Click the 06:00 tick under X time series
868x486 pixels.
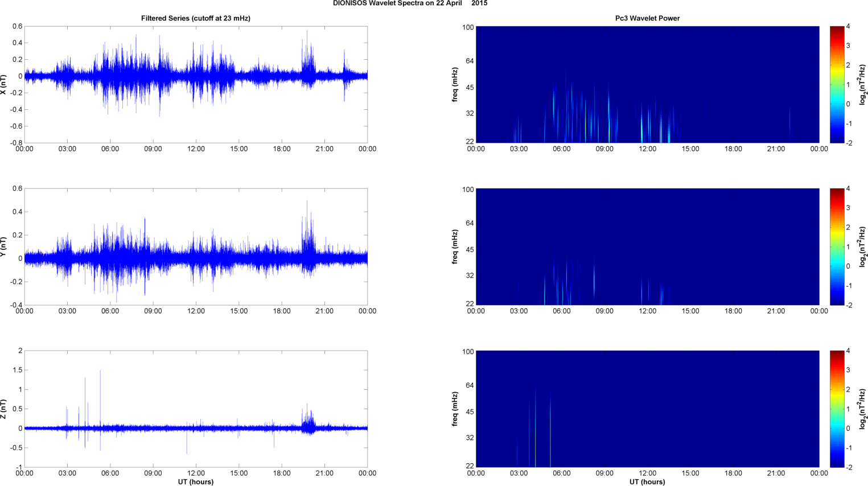[110, 149]
